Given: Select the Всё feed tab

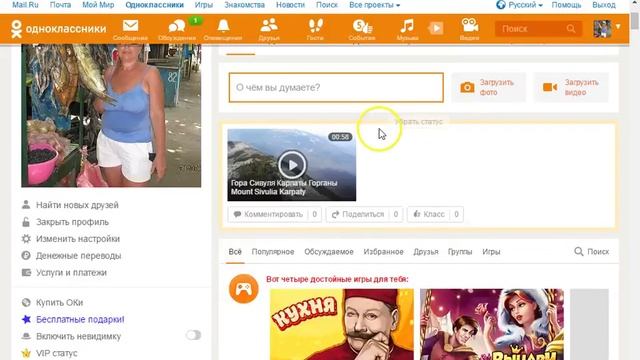Looking at the screenshot, I should click(235, 252).
